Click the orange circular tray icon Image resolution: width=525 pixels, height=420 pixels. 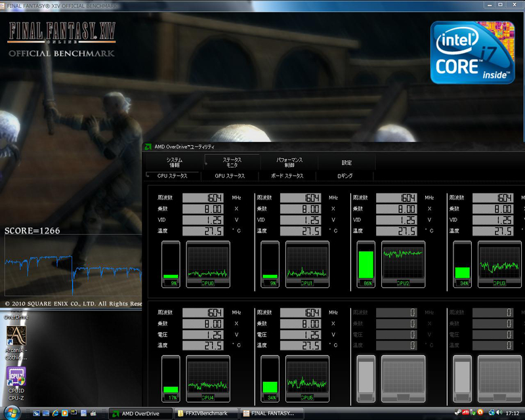480,412
